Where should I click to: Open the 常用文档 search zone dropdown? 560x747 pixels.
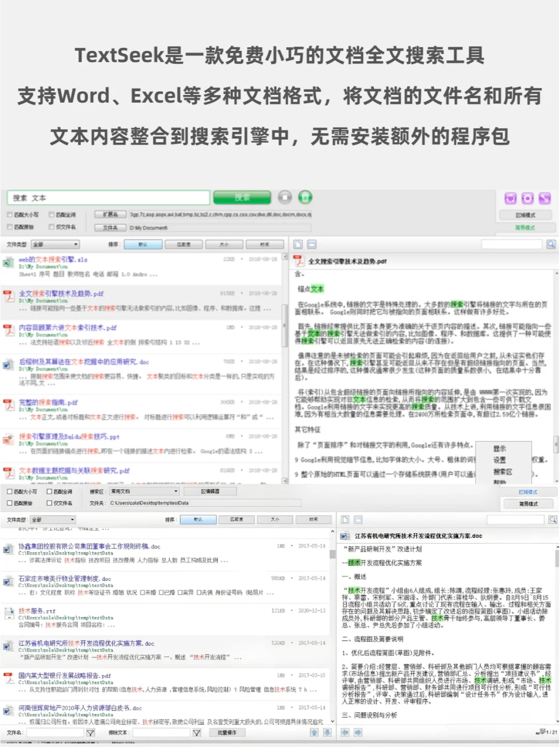click(x=143, y=491)
